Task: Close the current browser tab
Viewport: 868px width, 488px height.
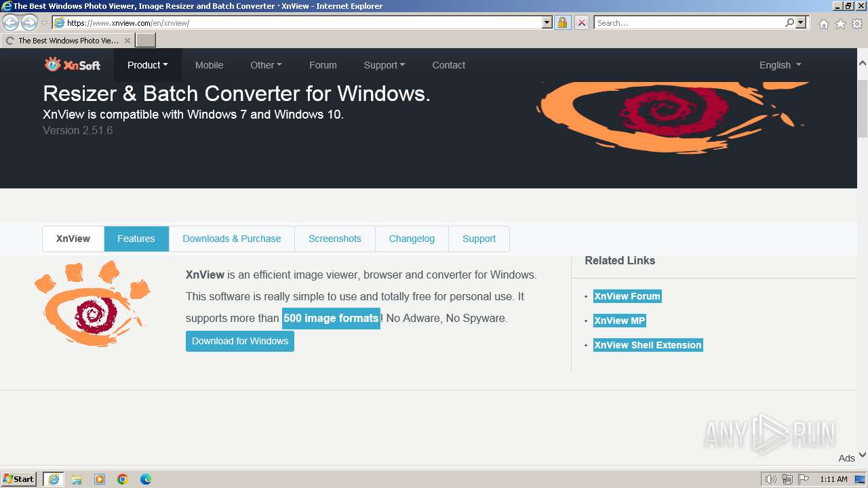Action: (x=127, y=41)
